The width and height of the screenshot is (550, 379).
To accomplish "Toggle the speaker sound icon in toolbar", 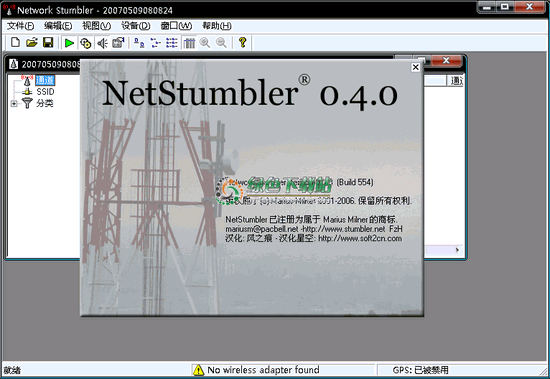I will [x=102, y=43].
